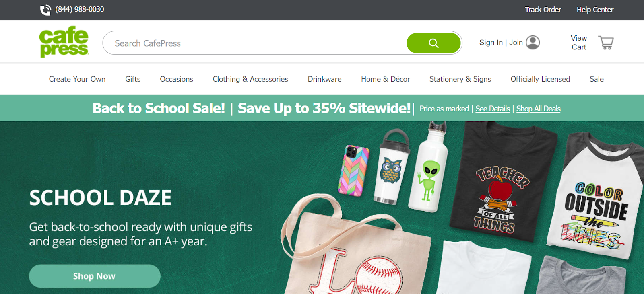Expand the Home & Décor category
The width and height of the screenshot is (644, 294).
coord(386,79)
